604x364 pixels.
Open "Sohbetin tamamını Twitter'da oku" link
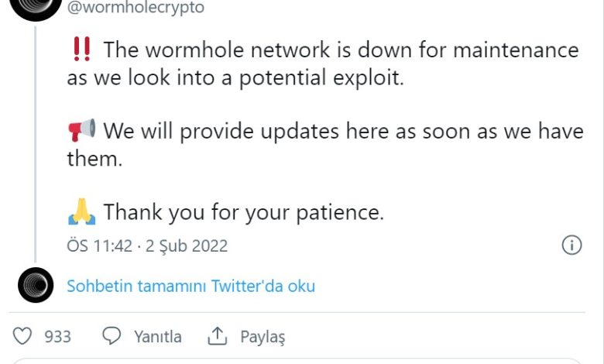click(190, 286)
